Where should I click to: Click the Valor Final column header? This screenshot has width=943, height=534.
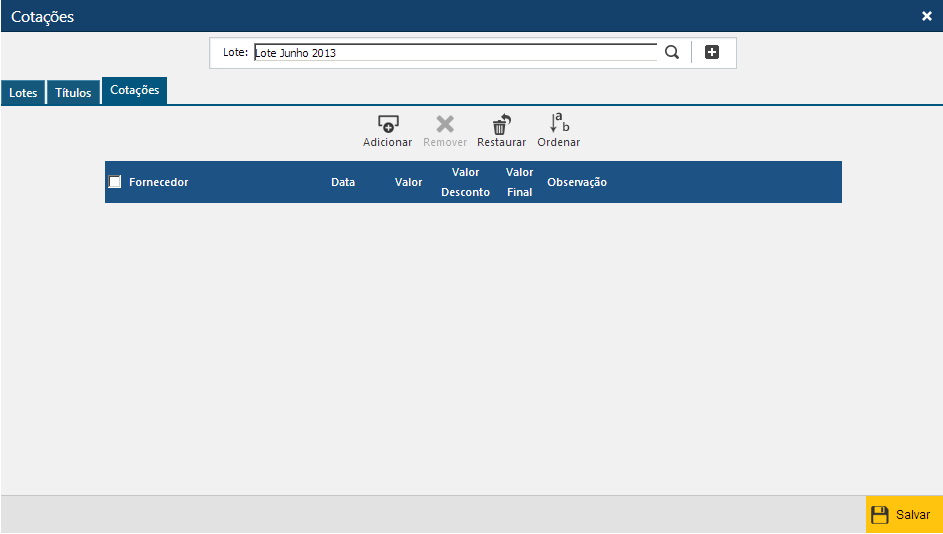click(x=519, y=182)
